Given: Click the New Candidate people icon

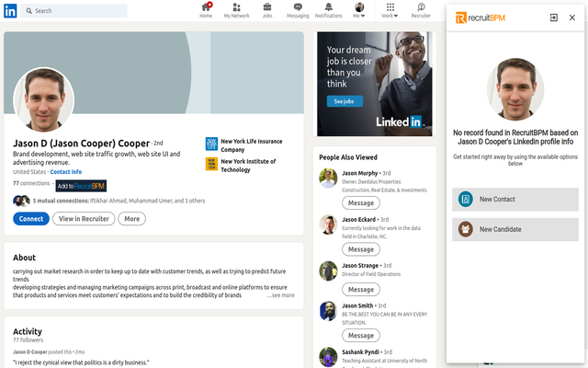Looking at the screenshot, I should point(466,229).
